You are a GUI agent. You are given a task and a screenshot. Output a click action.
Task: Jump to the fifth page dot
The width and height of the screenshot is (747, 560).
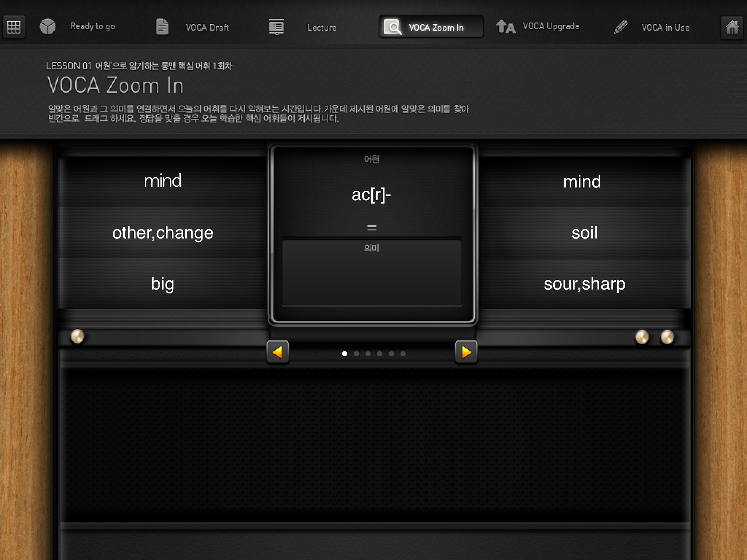[x=391, y=354]
